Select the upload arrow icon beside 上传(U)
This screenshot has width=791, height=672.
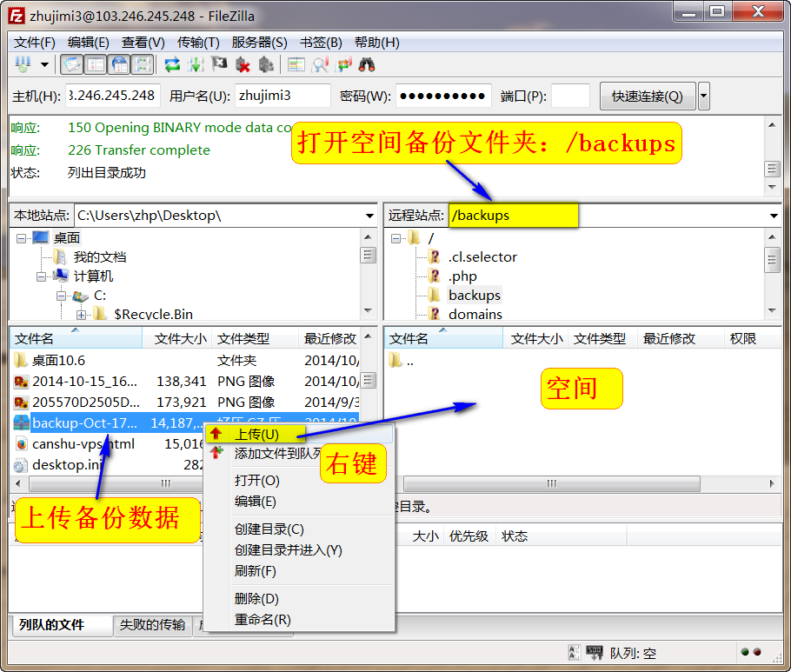216,434
